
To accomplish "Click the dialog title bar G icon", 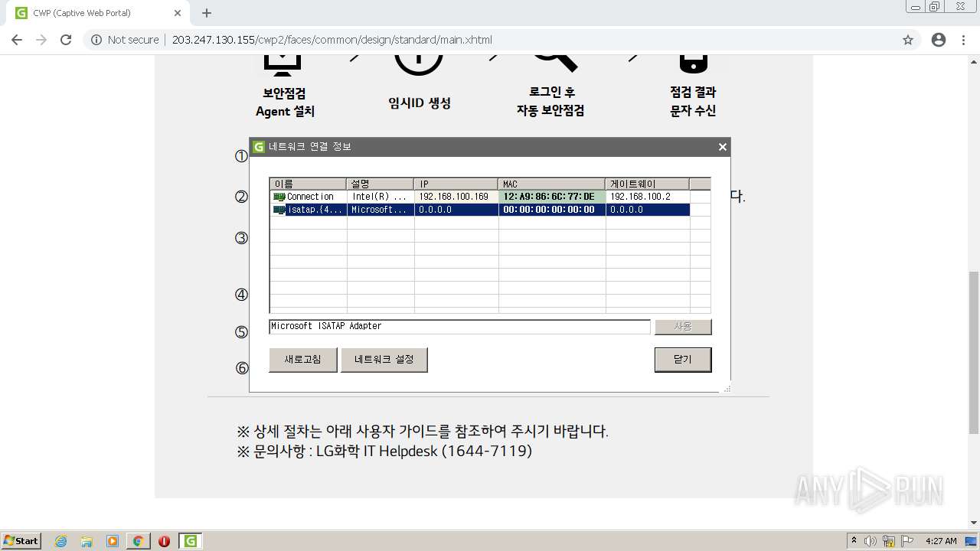I will click(x=259, y=147).
